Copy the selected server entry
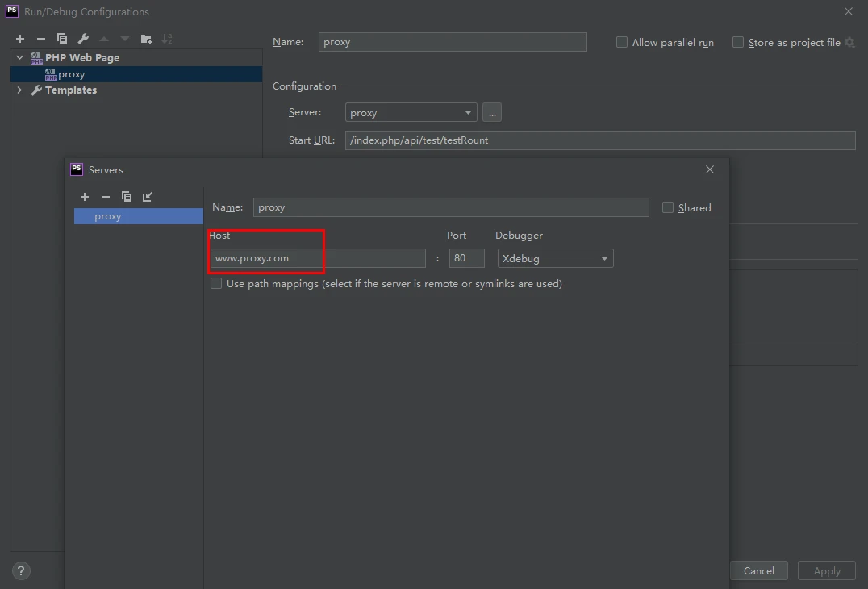This screenshot has width=868, height=589. pos(127,197)
